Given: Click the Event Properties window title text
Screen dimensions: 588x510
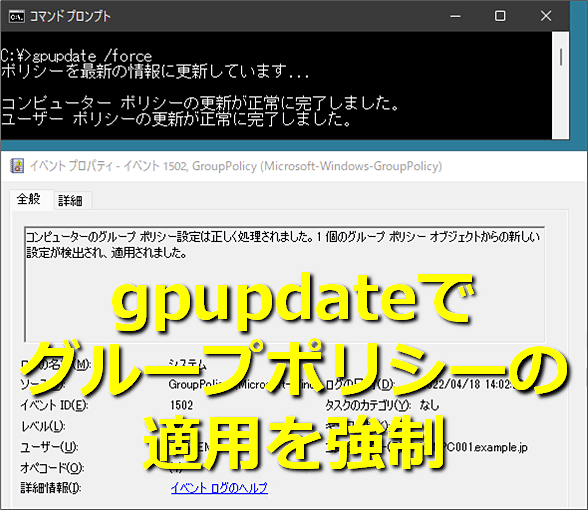Looking at the screenshot, I should [x=236, y=166].
